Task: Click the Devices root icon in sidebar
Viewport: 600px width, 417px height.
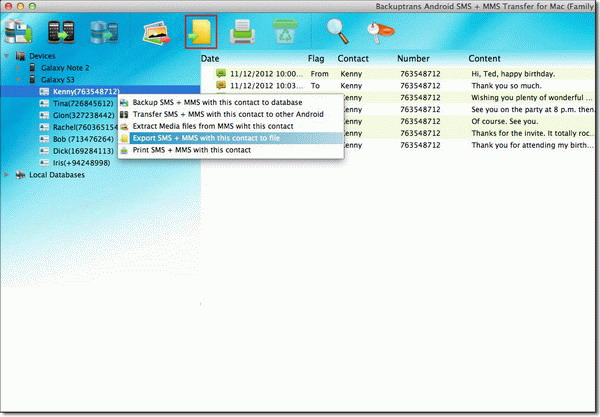Action: pyautogui.click(x=21, y=56)
